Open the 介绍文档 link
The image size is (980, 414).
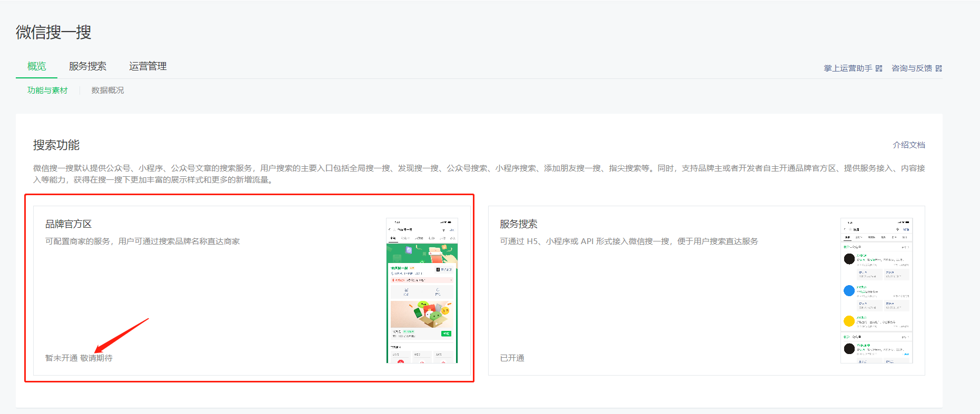909,145
